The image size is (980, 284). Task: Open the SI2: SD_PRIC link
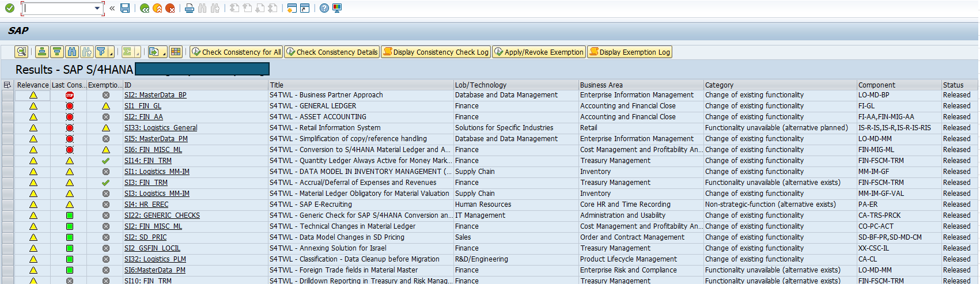coord(145,237)
